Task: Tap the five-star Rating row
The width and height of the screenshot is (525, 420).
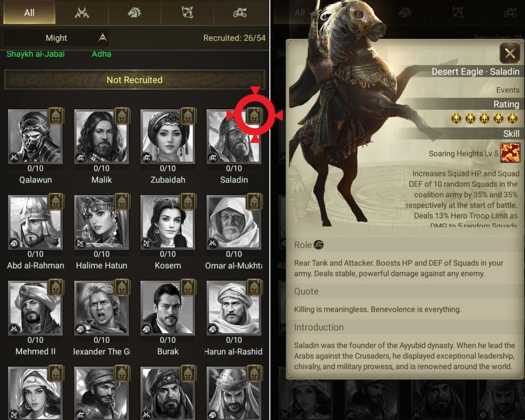Action: (x=485, y=118)
